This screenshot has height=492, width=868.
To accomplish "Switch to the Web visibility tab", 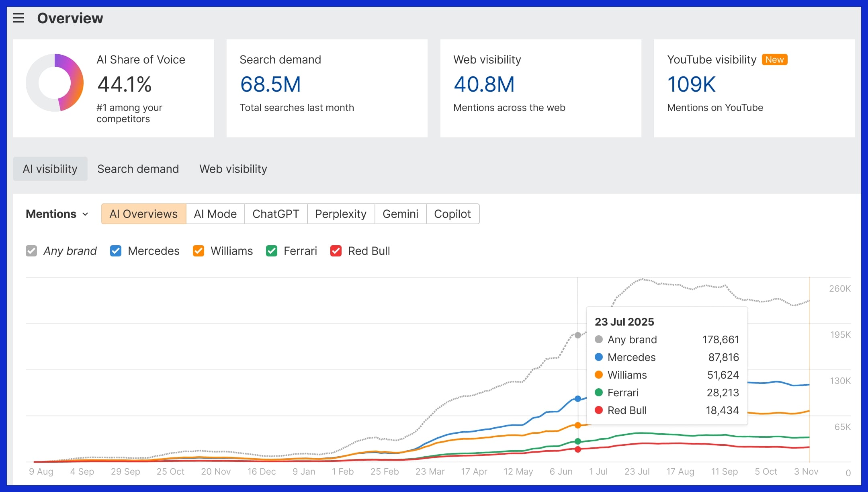I will coord(233,169).
